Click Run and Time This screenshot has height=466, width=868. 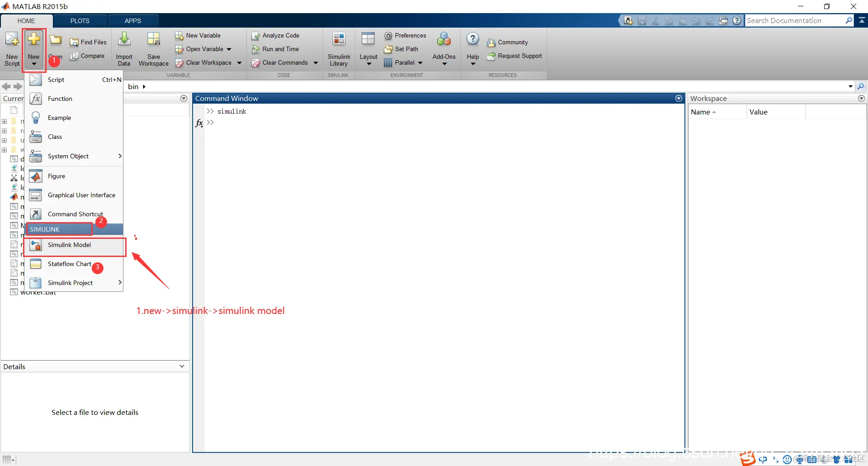pyautogui.click(x=275, y=49)
